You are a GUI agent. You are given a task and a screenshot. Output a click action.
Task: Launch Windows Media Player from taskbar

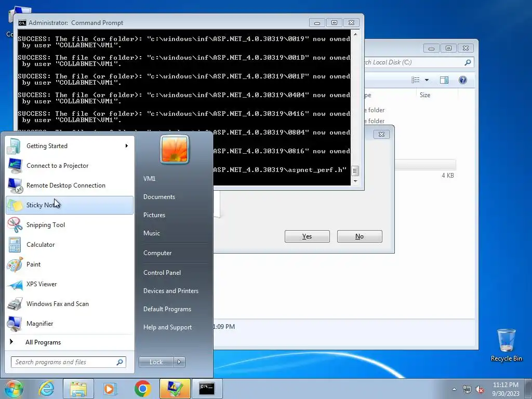coord(110,389)
